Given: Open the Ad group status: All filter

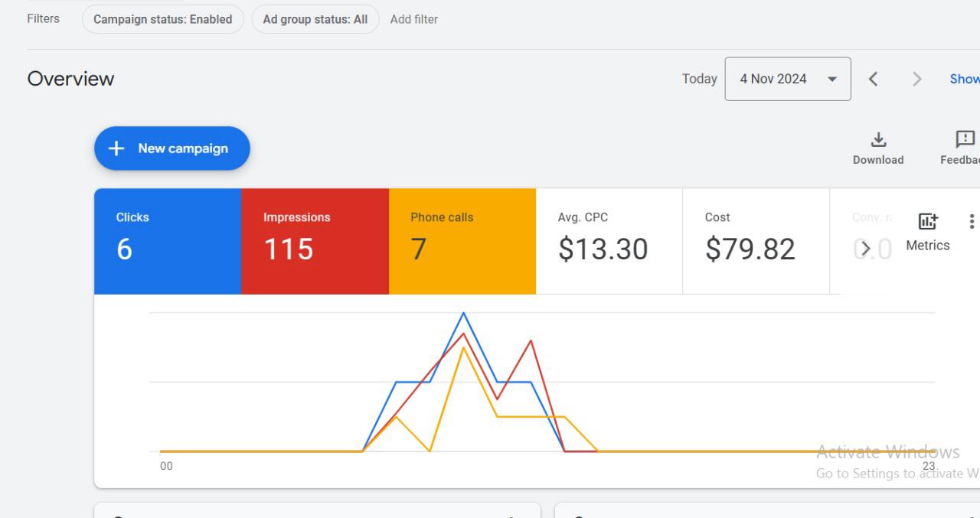Looking at the screenshot, I should (315, 19).
